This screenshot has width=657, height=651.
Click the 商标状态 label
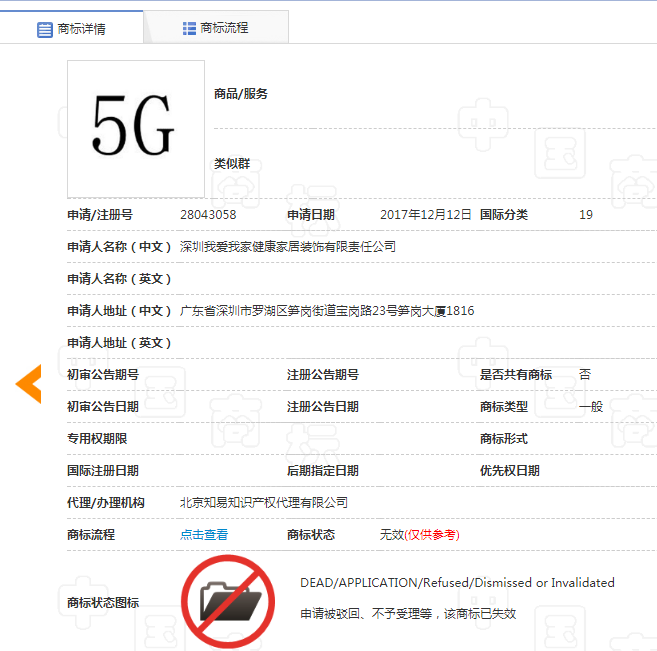[x=310, y=535]
